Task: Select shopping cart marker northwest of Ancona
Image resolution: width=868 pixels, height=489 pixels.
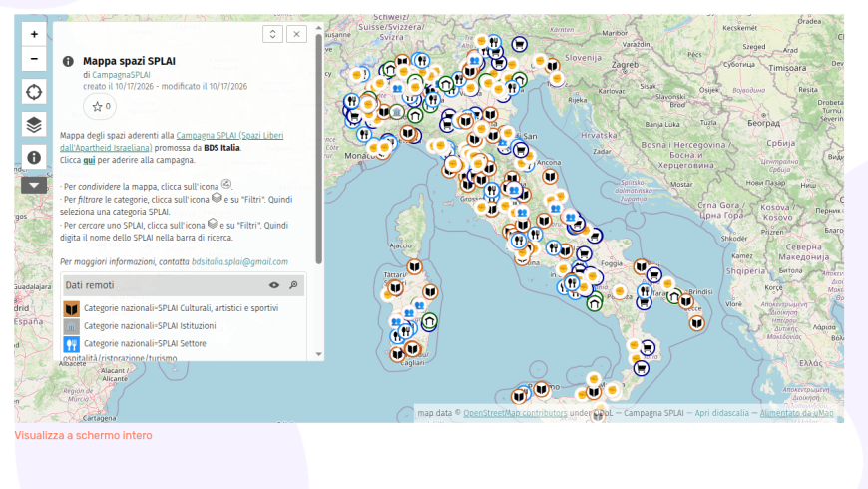Action: pyautogui.click(x=520, y=150)
